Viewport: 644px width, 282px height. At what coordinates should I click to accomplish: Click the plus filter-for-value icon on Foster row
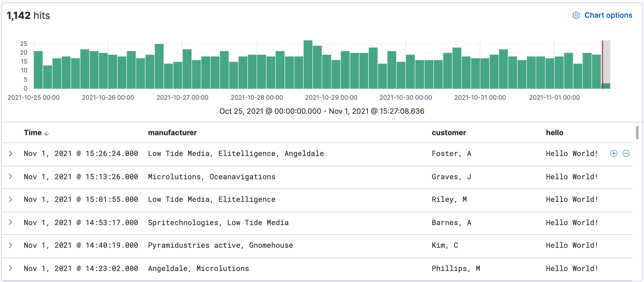[x=613, y=154]
